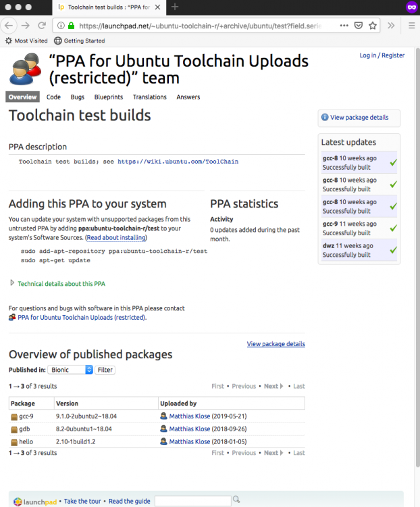Open the Published in Bionic dropdown
Screen dimensions: 420x507
pos(70,370)
